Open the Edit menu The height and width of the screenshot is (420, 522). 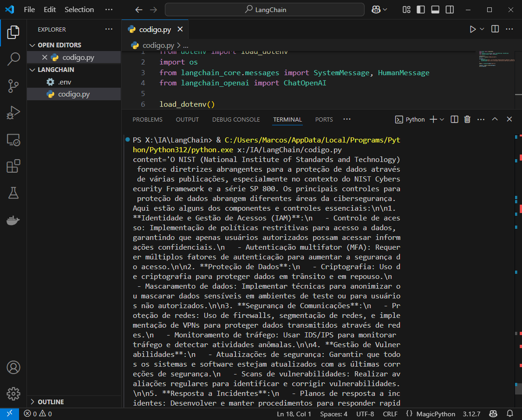(x=50, y=10)
